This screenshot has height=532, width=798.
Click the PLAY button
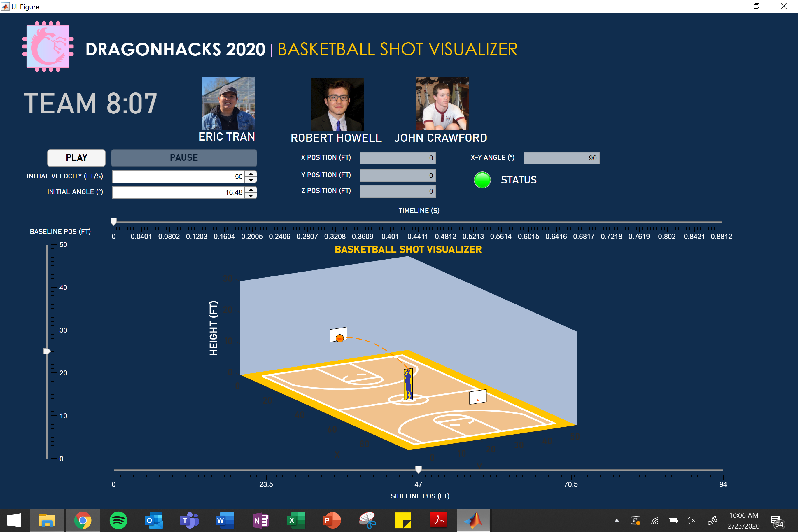(x=76, y=158)
